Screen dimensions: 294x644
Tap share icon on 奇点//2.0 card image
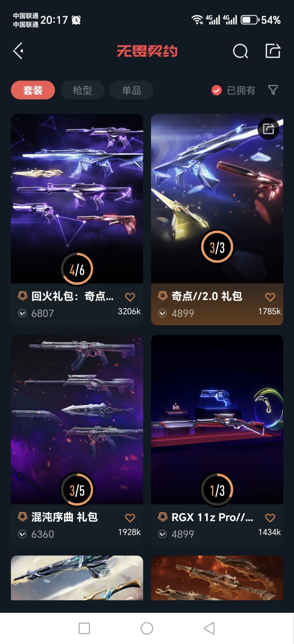point(268,128)
